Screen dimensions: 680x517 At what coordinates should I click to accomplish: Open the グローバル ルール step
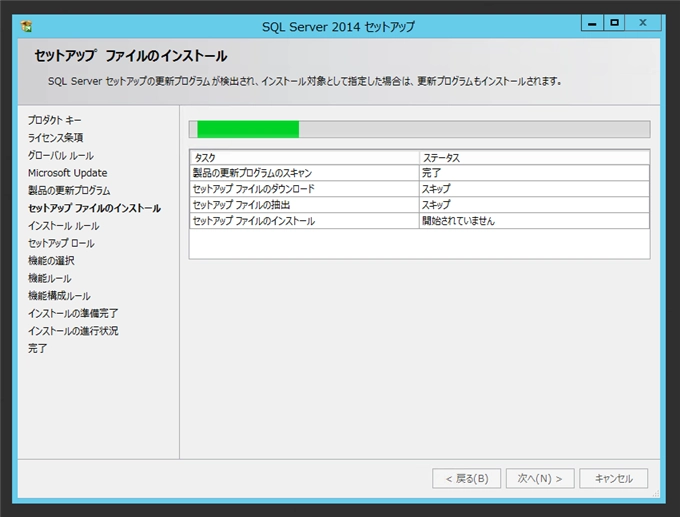pyautogui.click(x=61, y=155)
